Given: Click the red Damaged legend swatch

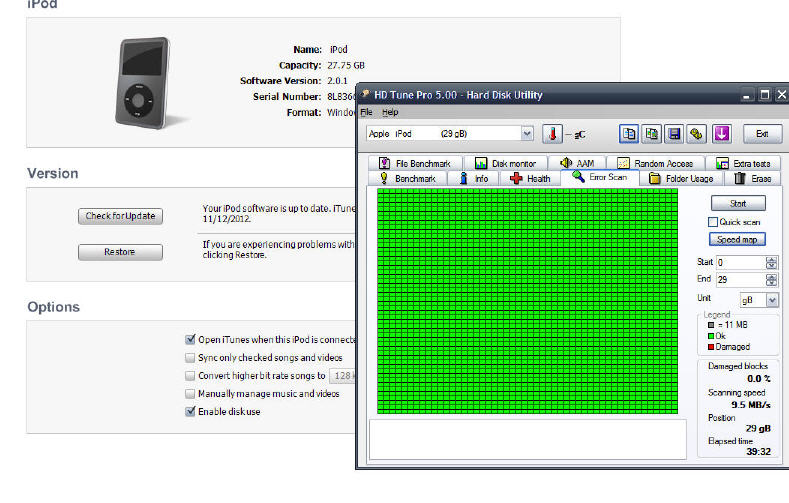Looking at the screenshot, I should pos(710,347).
